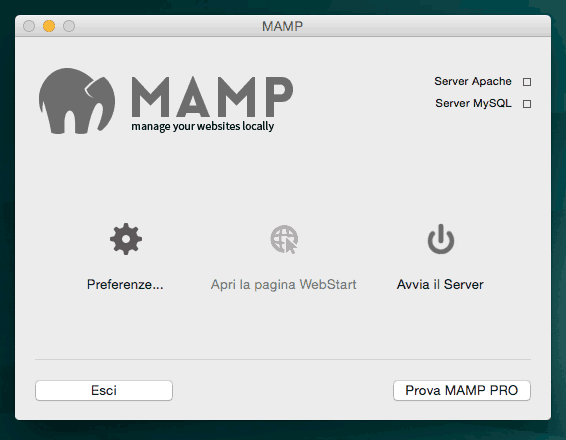This screenshot has width=566, height=440.
Task: Select the "Server Apache" label text
Action: pyautogui.click(x=473, y=82)
